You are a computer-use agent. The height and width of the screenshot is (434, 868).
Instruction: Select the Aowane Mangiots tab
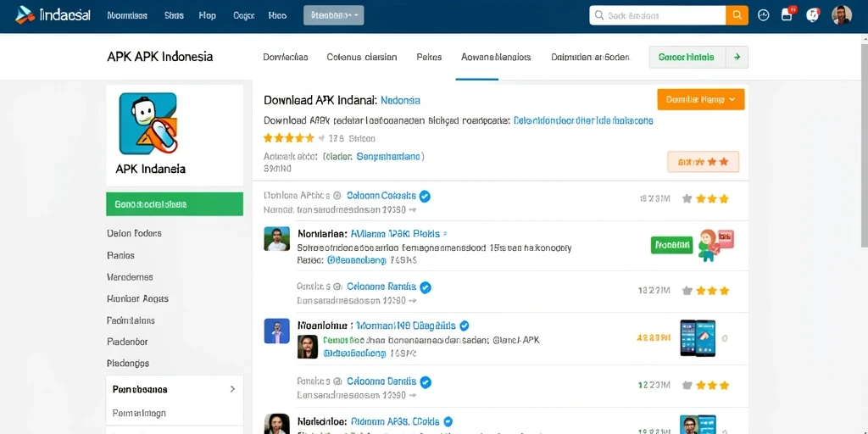pos(496,57)
